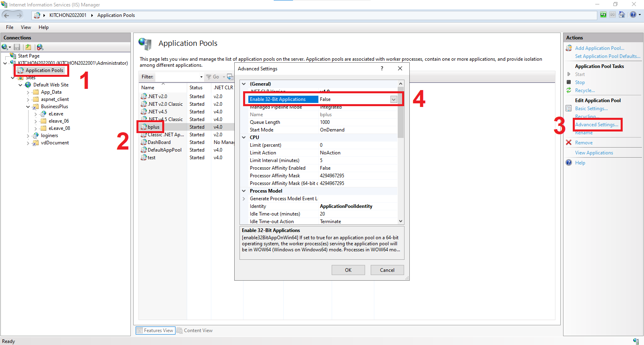
Task: Click the dialog help question mark
Action: pos(382,68)
